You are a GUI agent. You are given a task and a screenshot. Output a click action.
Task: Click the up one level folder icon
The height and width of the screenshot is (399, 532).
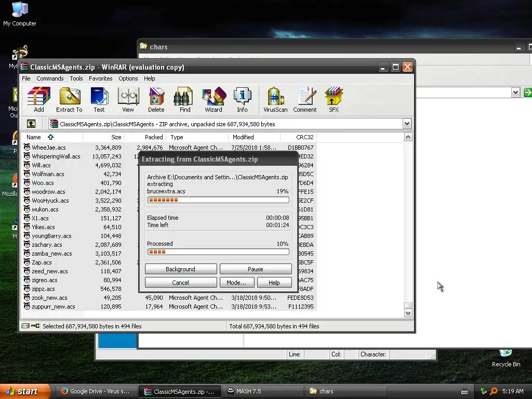(x=31, y=124)
